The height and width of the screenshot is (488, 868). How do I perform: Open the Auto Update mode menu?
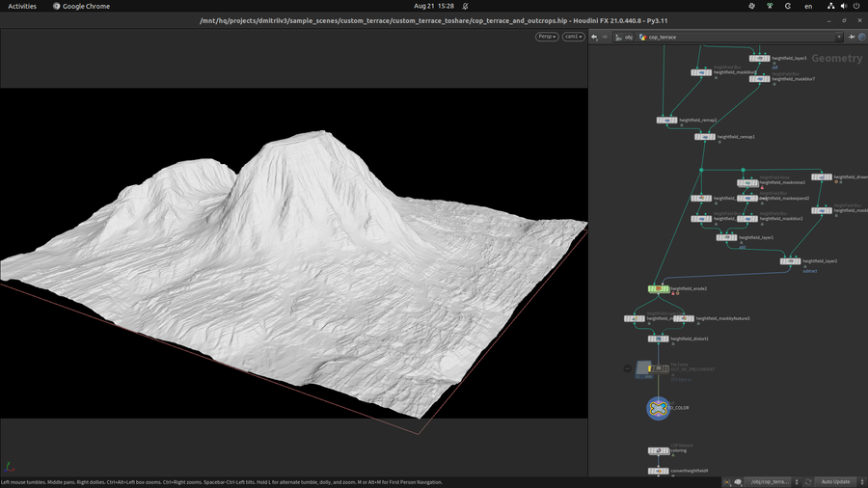point(837,481)
